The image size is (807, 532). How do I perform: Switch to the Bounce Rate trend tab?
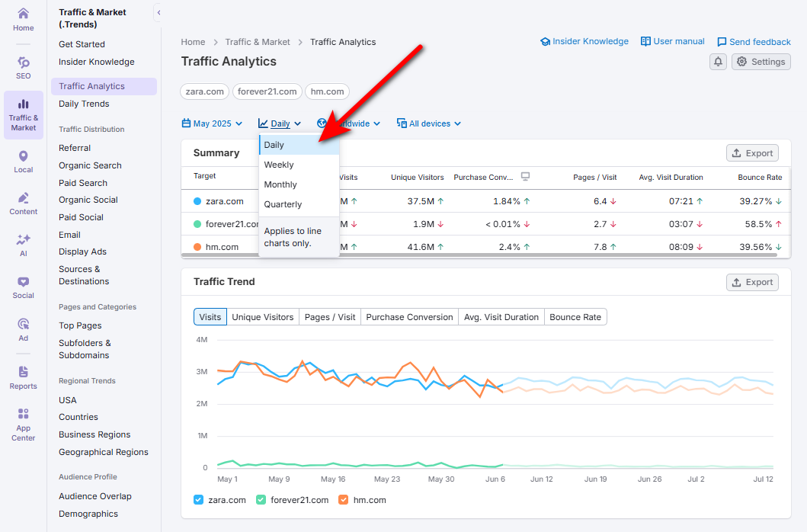(575, 316)
